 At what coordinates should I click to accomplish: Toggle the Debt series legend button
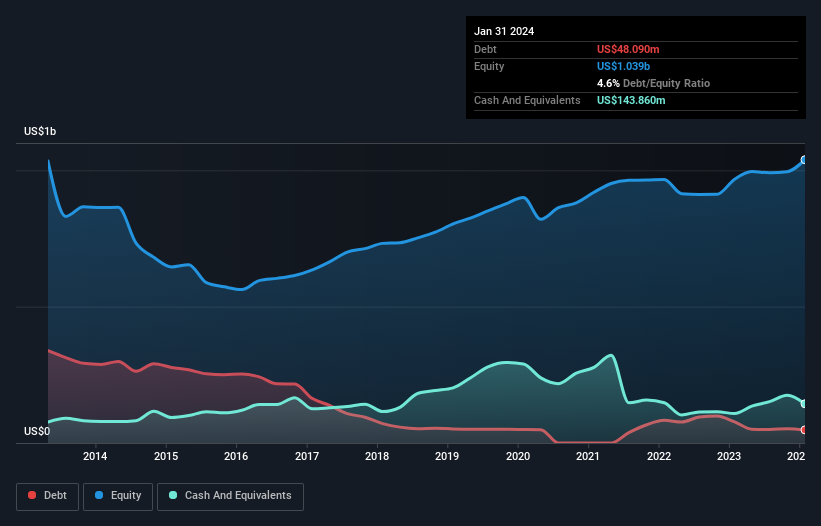pos(48,496)
